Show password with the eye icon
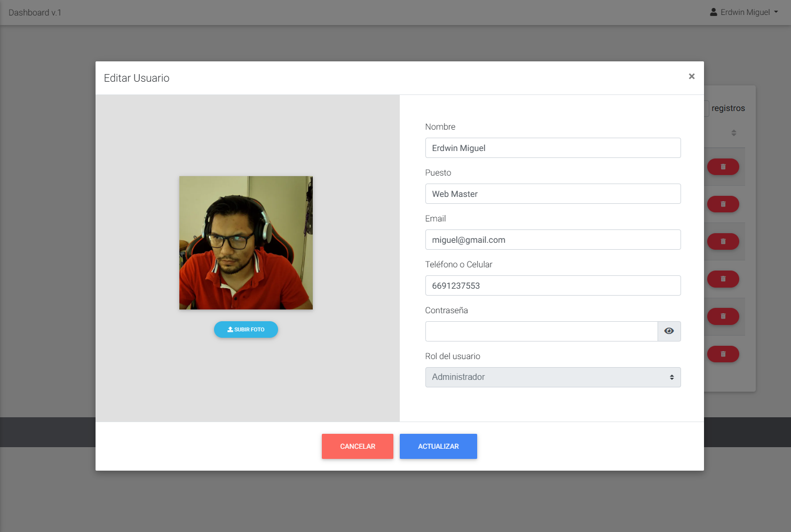791x532 pixels. click(x=669, y=331)
